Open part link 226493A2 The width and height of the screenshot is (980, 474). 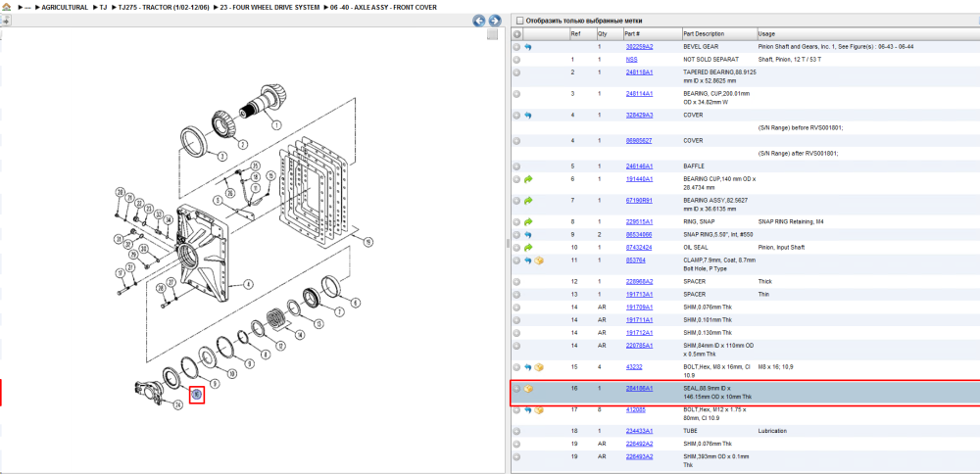(x=639, y=456)
